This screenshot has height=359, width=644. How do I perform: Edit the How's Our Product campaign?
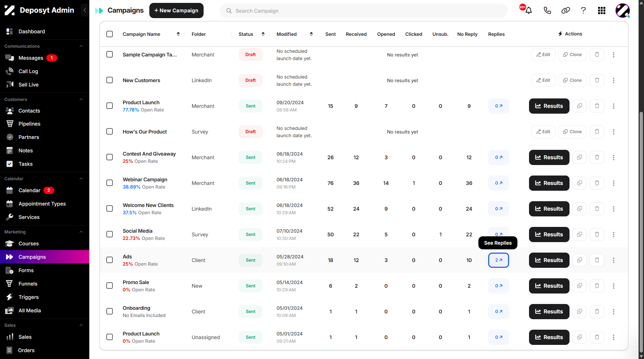click(543, 132)
